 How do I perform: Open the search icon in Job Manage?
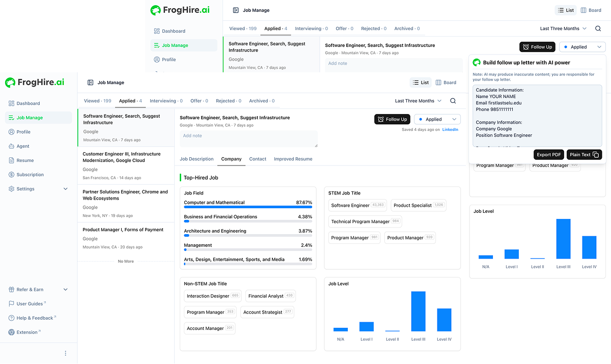tap(453, 100)
